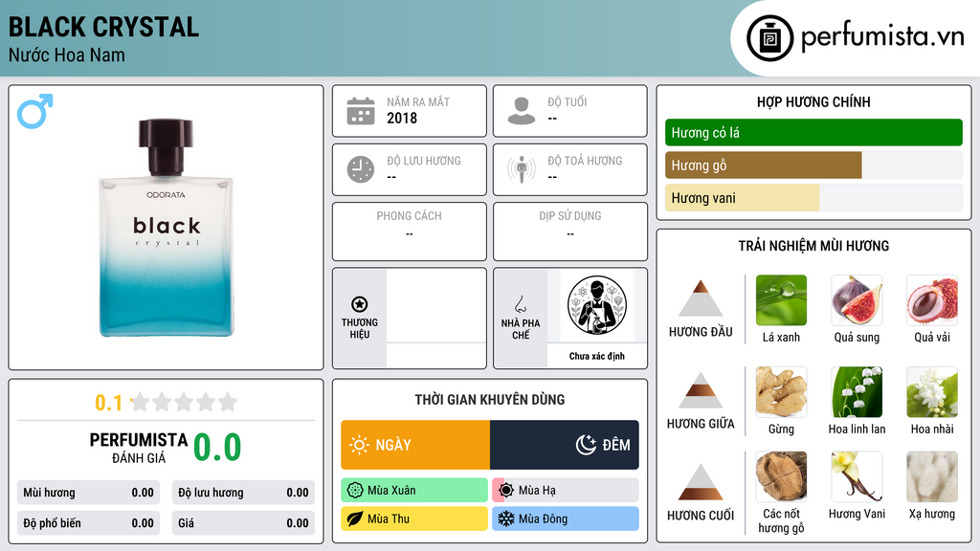The image size is (980, 551).
Task: Click the Hương vani yellow bar
Action: 742,198
